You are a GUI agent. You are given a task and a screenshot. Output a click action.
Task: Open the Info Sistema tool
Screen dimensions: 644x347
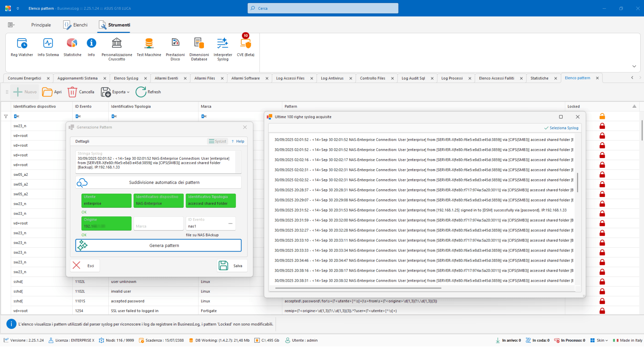(48, 47)
